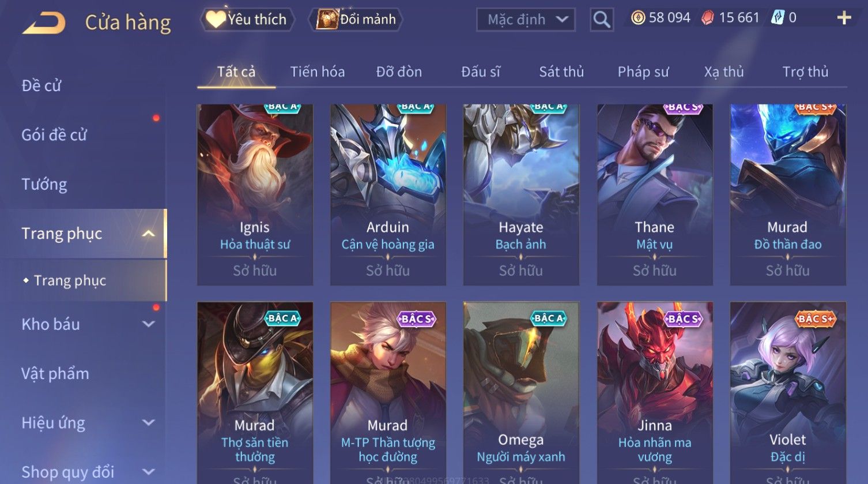Open Yêu thích heart favorites
868x484 pixels.
click(247, 20)
